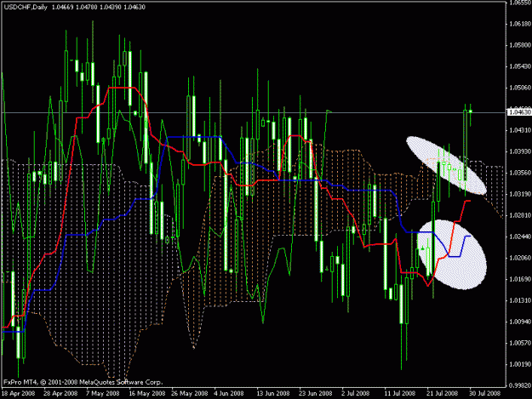Click the 11 Jul 2008 date label

(400, 393)
